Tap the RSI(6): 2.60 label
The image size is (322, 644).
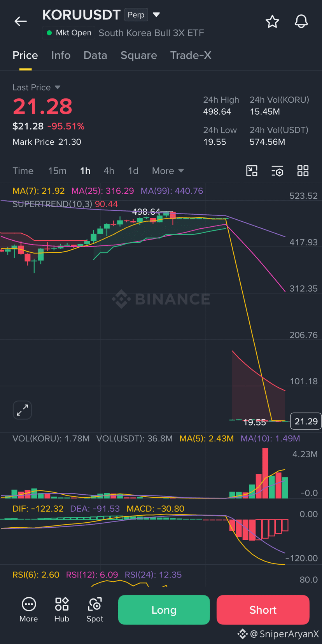click(x=36, y=575)
